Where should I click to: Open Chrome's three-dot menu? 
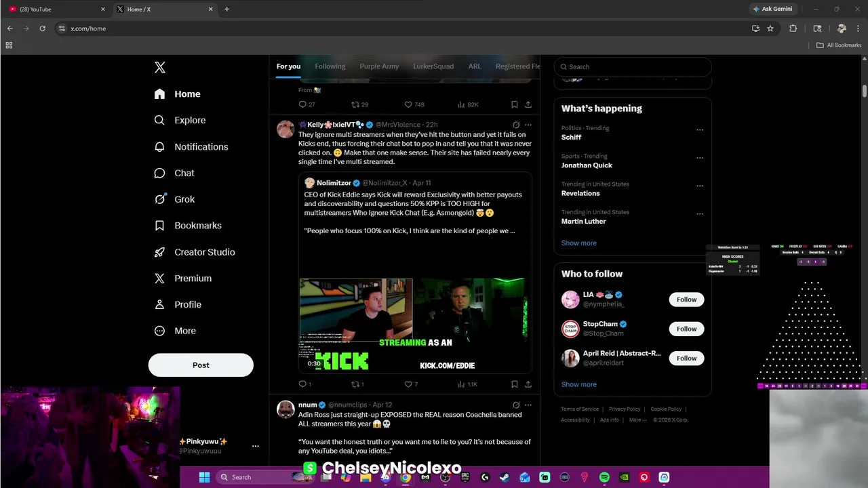click(858, 28)
